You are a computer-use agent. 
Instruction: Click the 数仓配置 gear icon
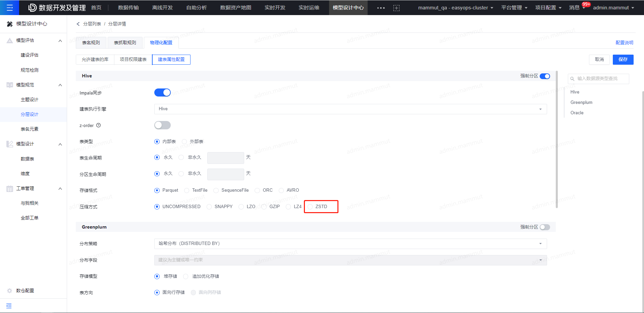[10, 291]
